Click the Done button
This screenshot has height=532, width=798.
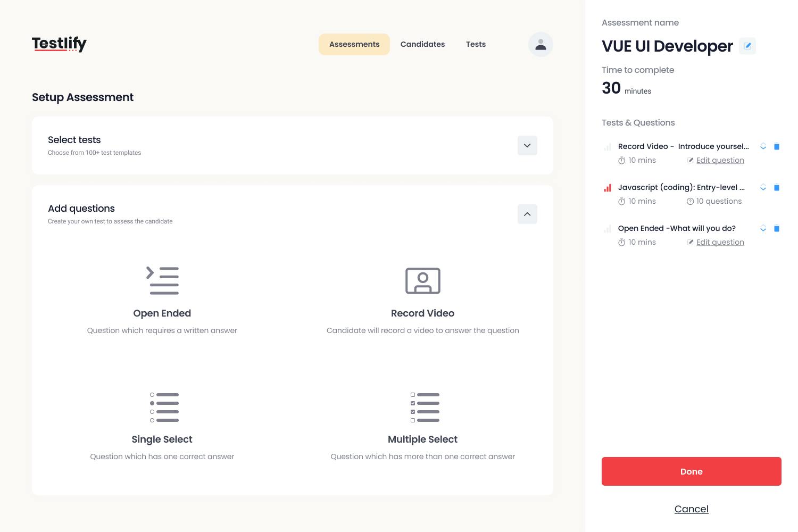click(691, 471)
